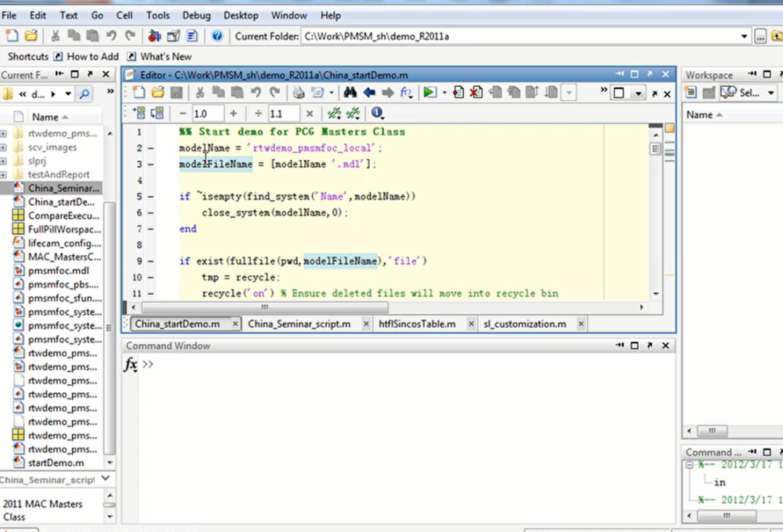The height and width of the screenshot is (532, 783).
Task: Open the Current Folder path dropdown
Action: [x=745, y=36]
